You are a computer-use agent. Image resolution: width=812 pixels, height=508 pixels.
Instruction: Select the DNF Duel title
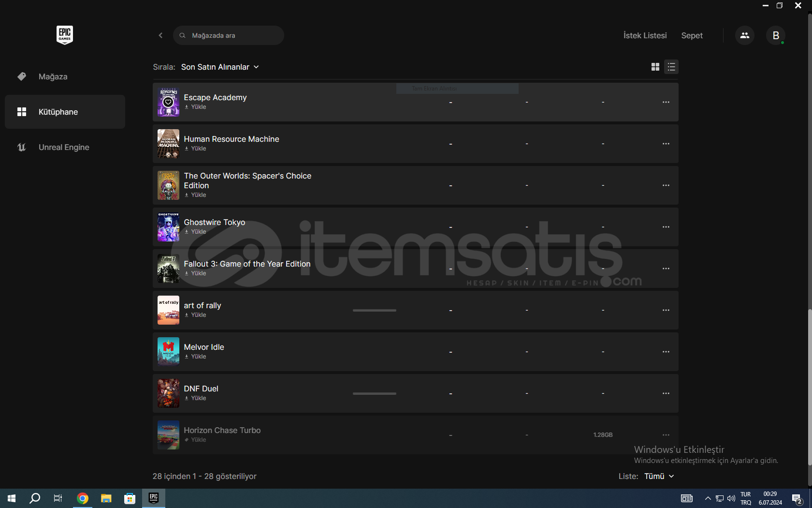pos(201,388)
